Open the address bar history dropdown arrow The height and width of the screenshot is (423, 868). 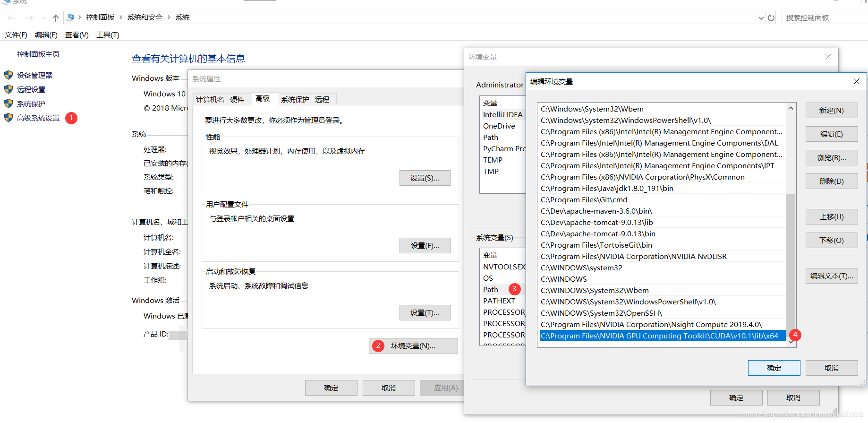click(x=761, y=18)
